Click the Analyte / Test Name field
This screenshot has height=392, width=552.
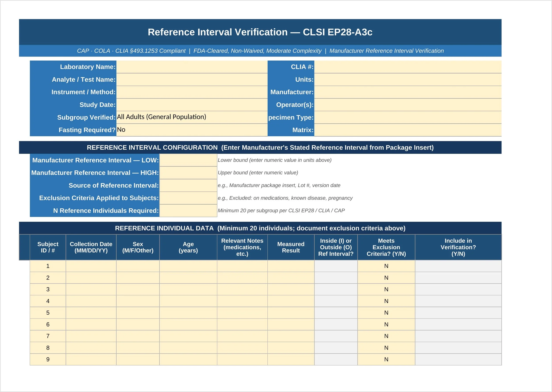tap(192, 79)
